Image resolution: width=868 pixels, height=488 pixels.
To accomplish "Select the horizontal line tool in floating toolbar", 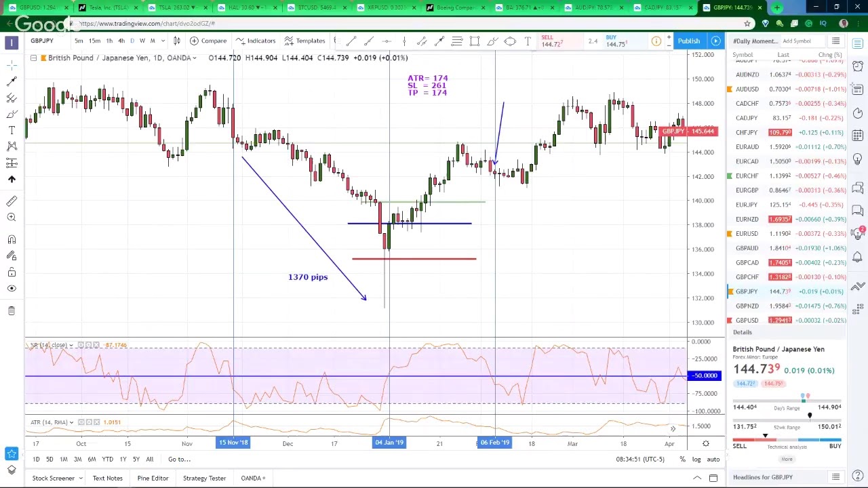I will (387, 41).
